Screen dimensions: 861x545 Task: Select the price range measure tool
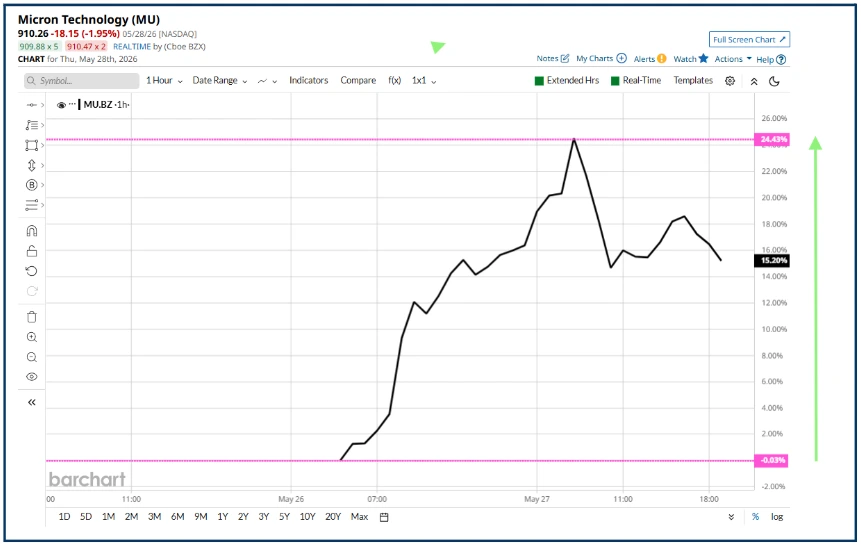[32, 165]
